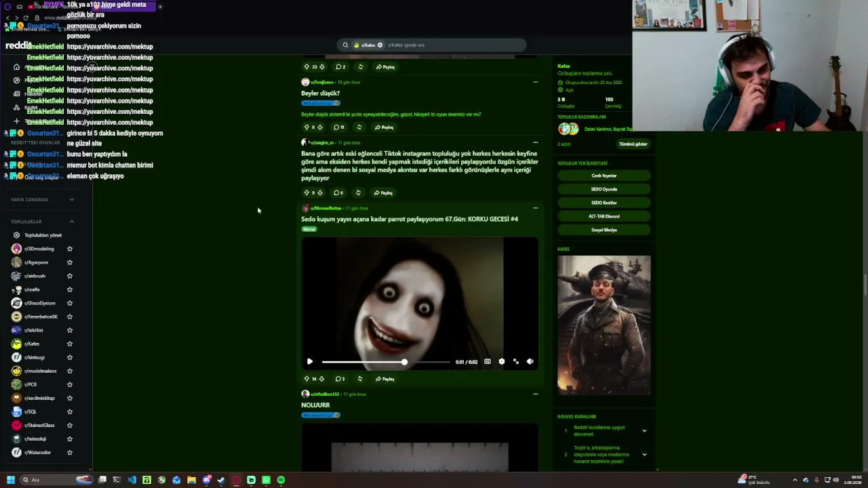868x488 pixels.
Task: Mute the video with speaker icon
Action: pyautogui.click(x=530, y=362)
